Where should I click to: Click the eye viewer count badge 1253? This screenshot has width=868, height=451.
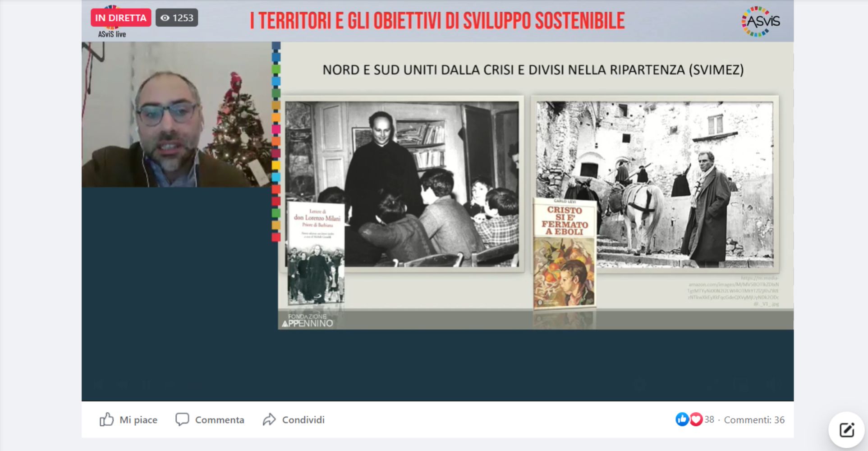click(x=177, y=18)
